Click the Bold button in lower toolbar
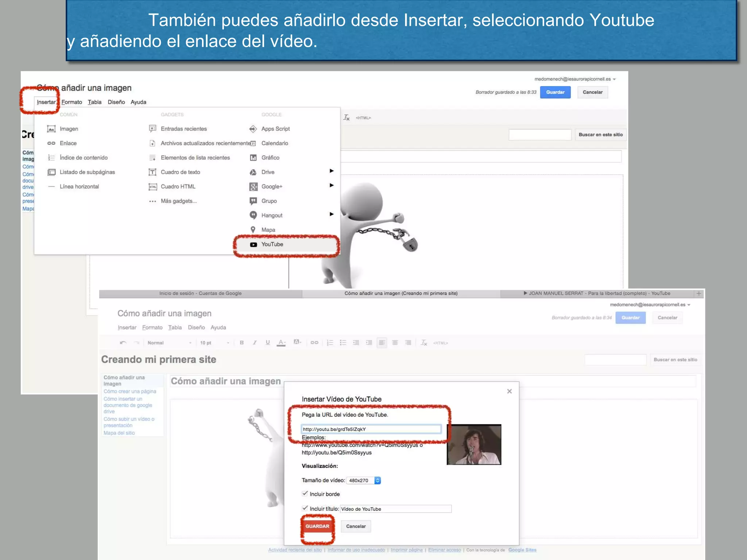This screenshot has width=747, height=560. coord(241,342)
